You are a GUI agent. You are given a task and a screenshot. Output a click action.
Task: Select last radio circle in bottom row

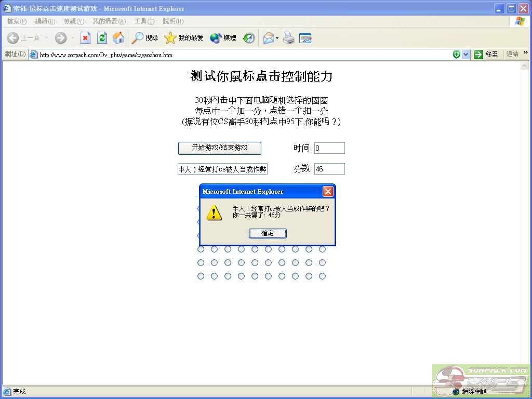(x=322, y=276)
